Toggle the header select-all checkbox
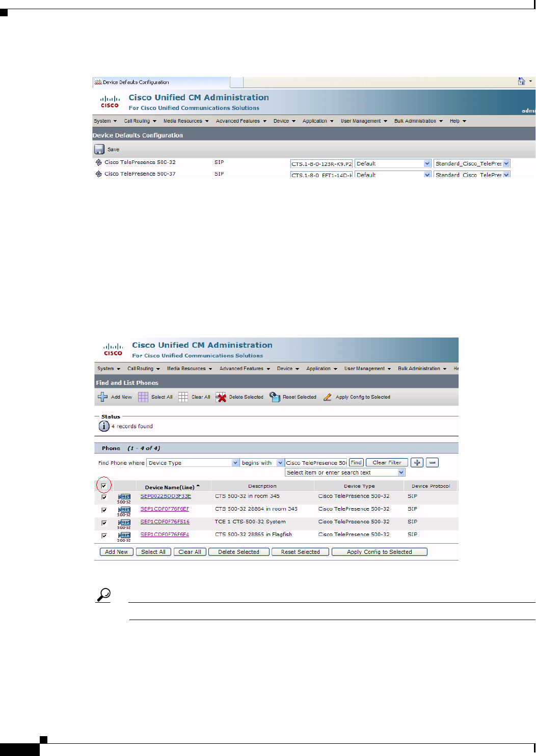This screenshot has height=756, width=536. pos(103,486)
